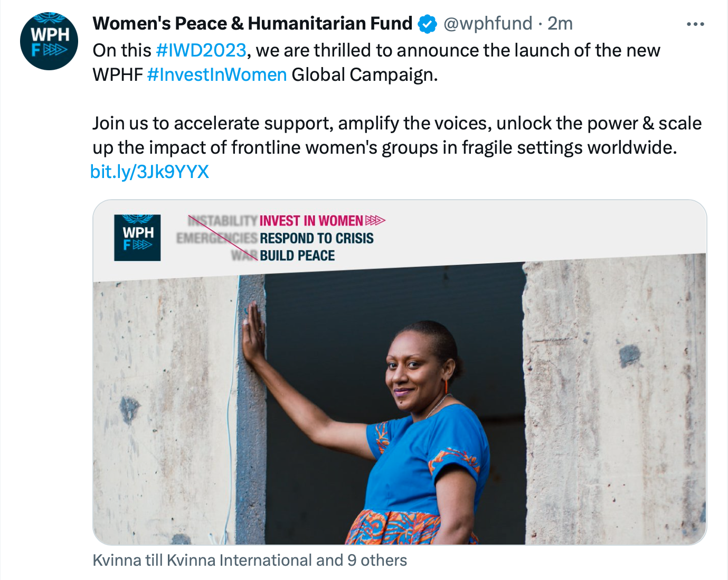Click the @wphfund handle
The image size is (728, 580).
pyautogui.click(x=488, y=24)
